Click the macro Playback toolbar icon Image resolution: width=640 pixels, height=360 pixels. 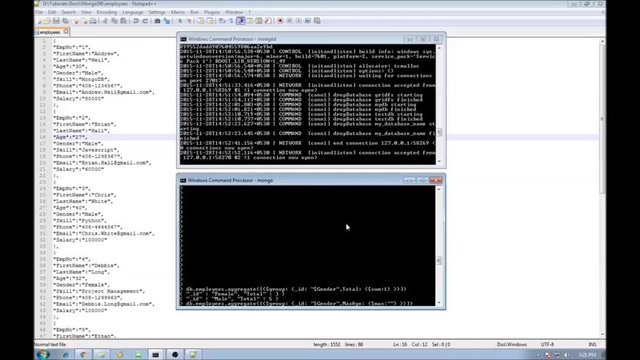click(298, 21)
